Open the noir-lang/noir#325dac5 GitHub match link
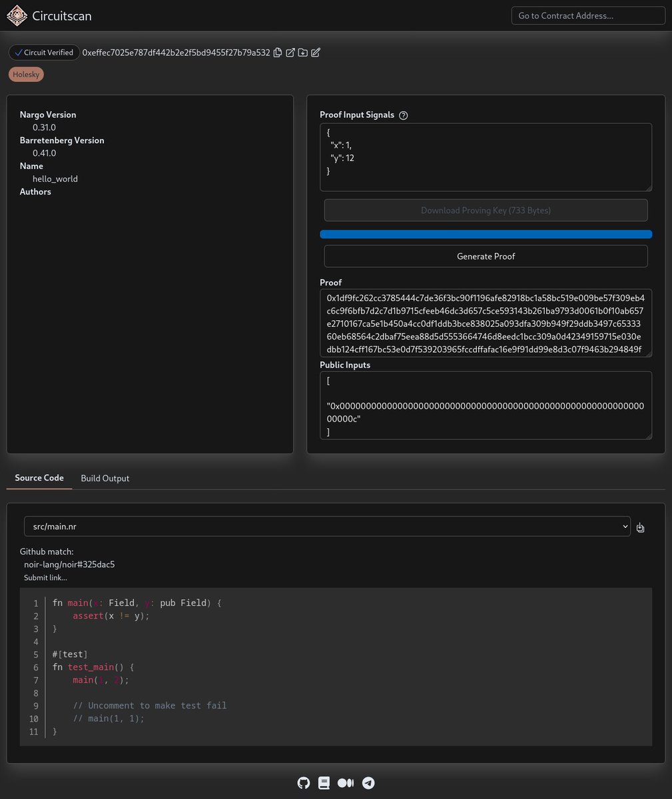 tap(69, 565)
